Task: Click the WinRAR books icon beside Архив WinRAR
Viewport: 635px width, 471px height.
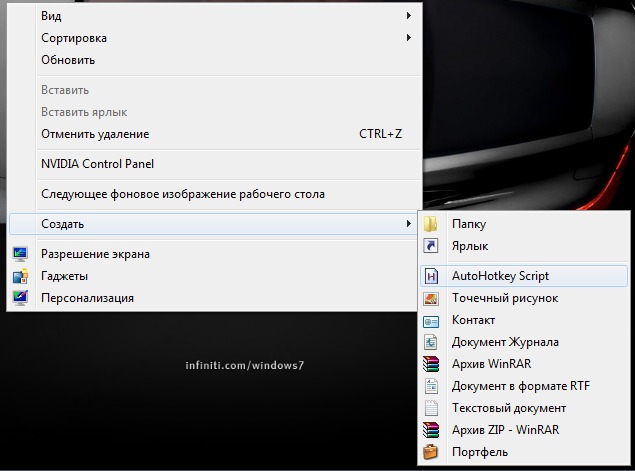Action: (x=431, y=364)
